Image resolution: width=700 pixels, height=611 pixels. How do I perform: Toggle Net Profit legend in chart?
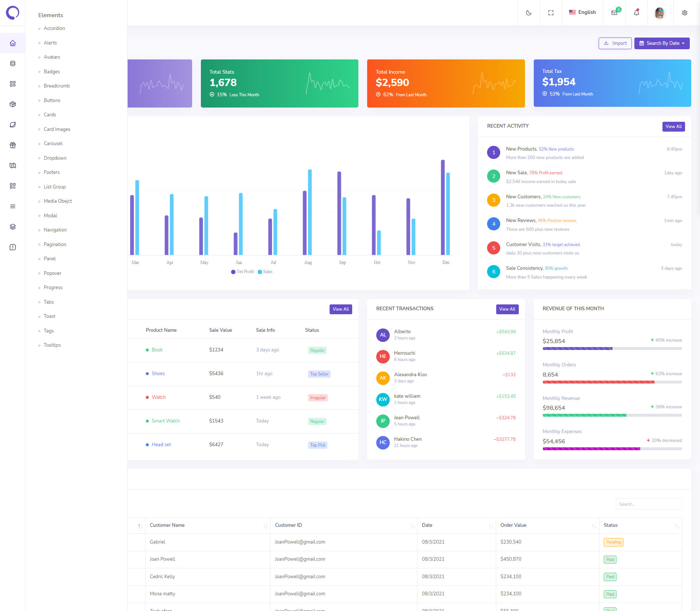click(x=242, y=272)
